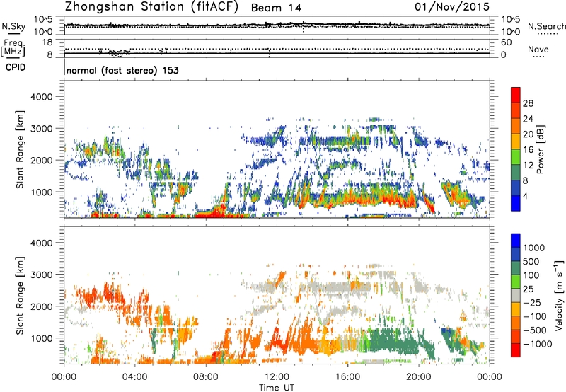Select the '28' power colorbar label
This screenshot has width=566, height=392.
[528, 103]
